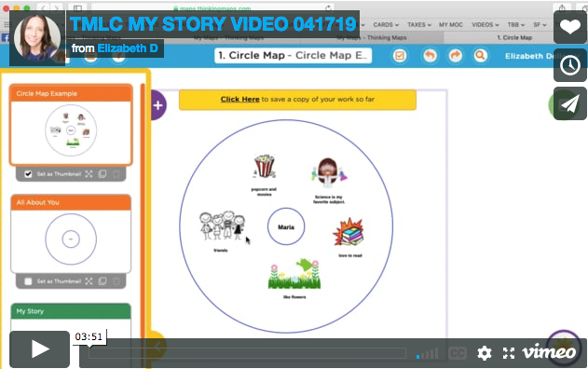Image resolution: width=588 pixels, height=369 pixels.
Task: Open MY MOC bookmark
Action: tap(451, 25)
